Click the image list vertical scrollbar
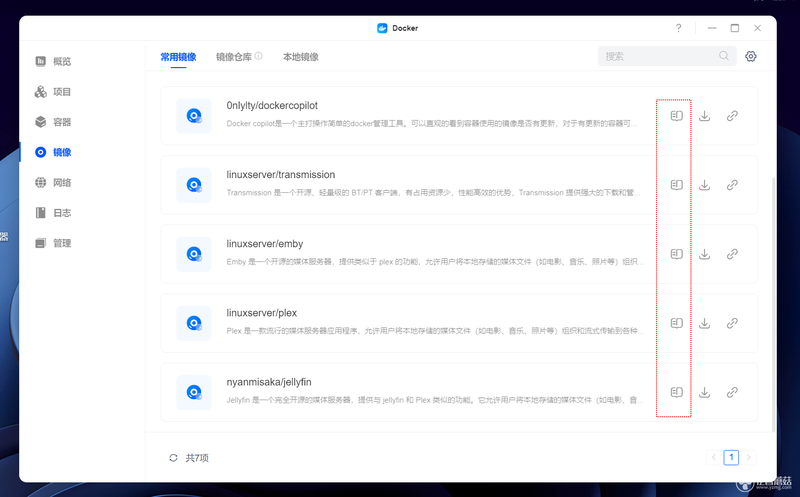 [773, 304]
